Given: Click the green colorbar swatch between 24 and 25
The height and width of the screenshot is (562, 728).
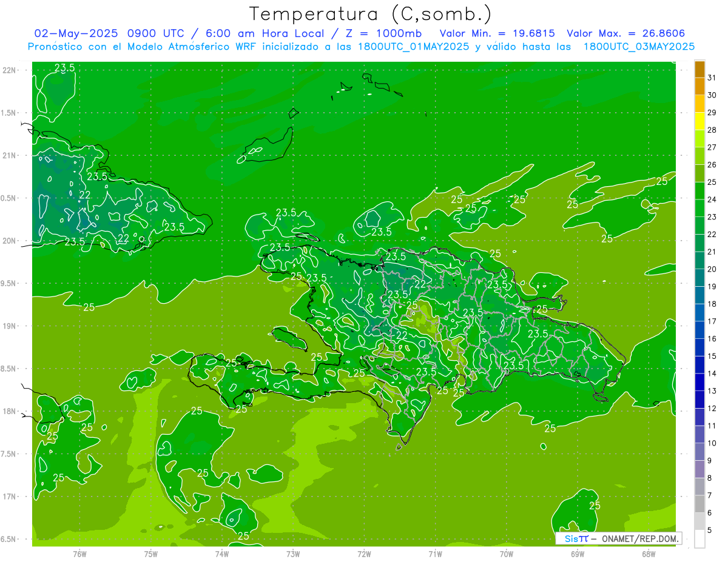Looking at the screenshot, I should click(x=699, y=191).
